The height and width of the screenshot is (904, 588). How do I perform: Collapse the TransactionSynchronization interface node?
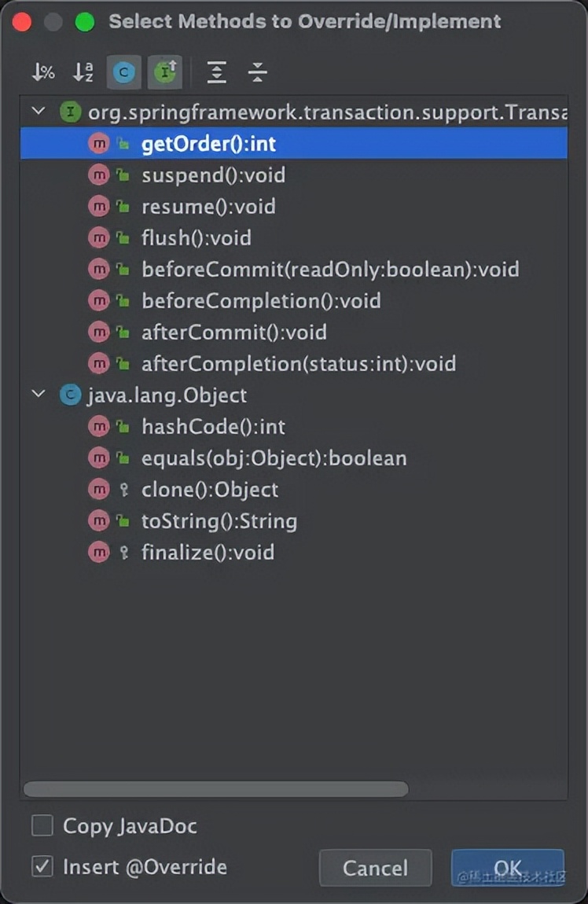38,112
